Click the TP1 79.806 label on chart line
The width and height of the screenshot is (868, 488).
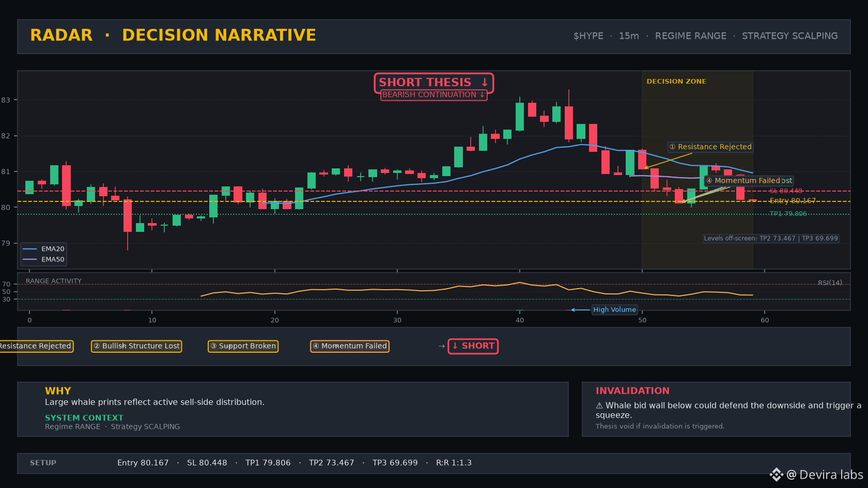coord(788,214)
